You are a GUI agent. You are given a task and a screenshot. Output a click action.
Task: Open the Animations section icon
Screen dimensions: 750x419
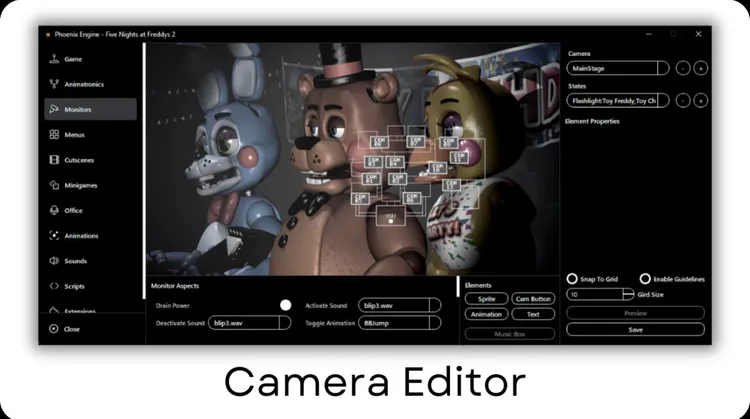point(54,235)
